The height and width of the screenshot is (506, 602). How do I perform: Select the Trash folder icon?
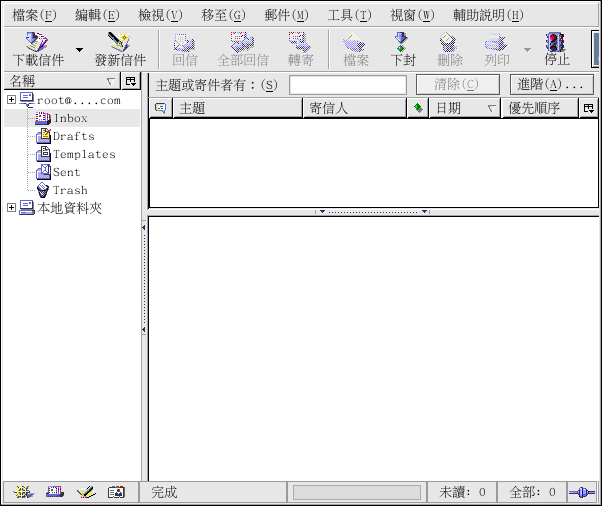point(43,190)
